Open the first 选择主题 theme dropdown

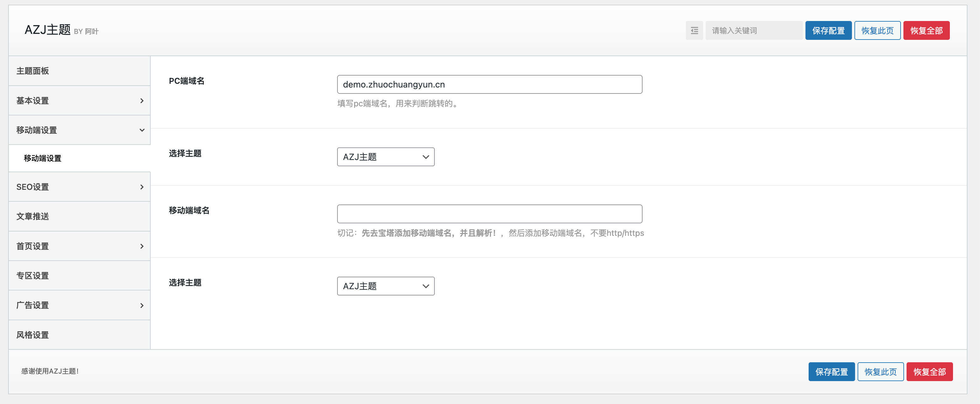(385, 157)
